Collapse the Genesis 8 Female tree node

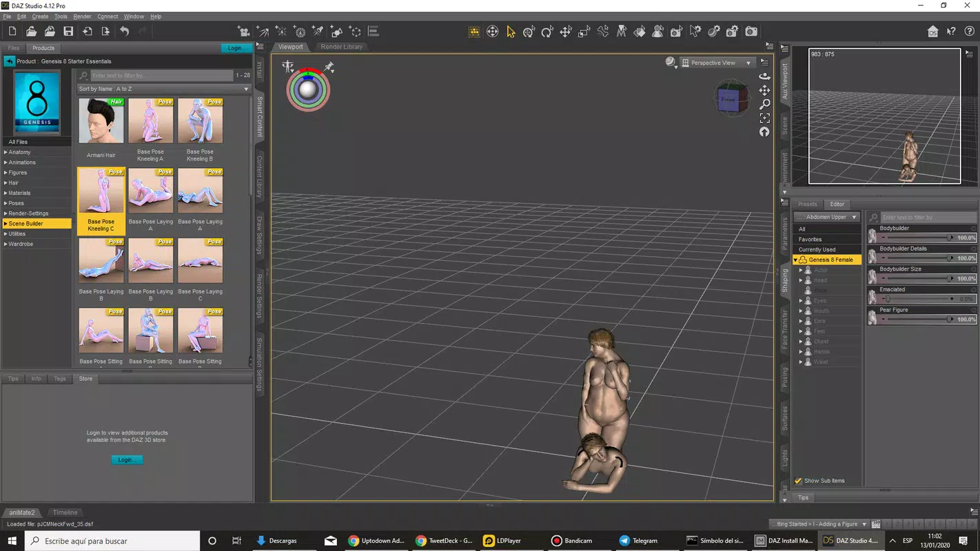click(x=795, y=260)
